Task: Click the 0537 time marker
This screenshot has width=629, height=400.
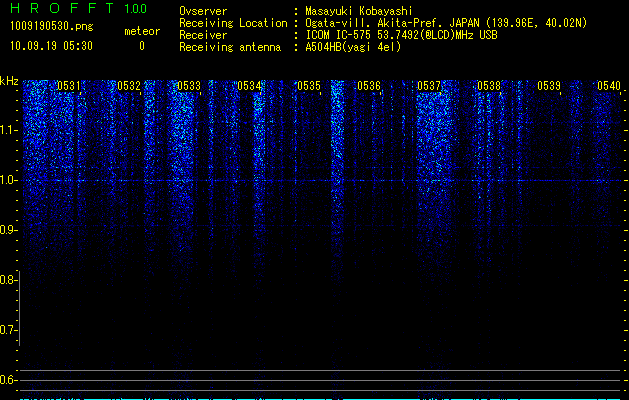Action: click(x=429, y=86)
